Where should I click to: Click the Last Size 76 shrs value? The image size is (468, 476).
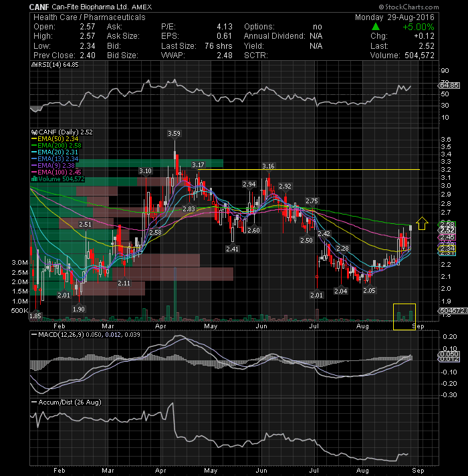coord(219,46)
